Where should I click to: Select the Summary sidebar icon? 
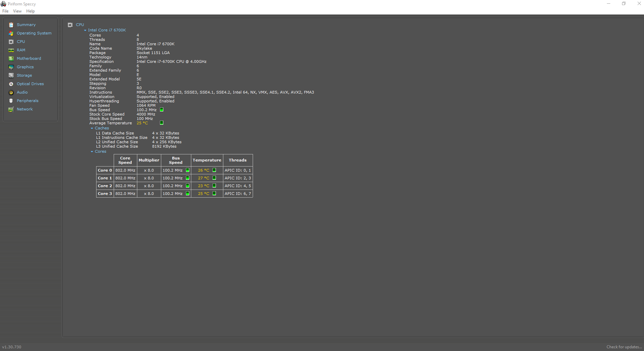click(x=11, y=24)
